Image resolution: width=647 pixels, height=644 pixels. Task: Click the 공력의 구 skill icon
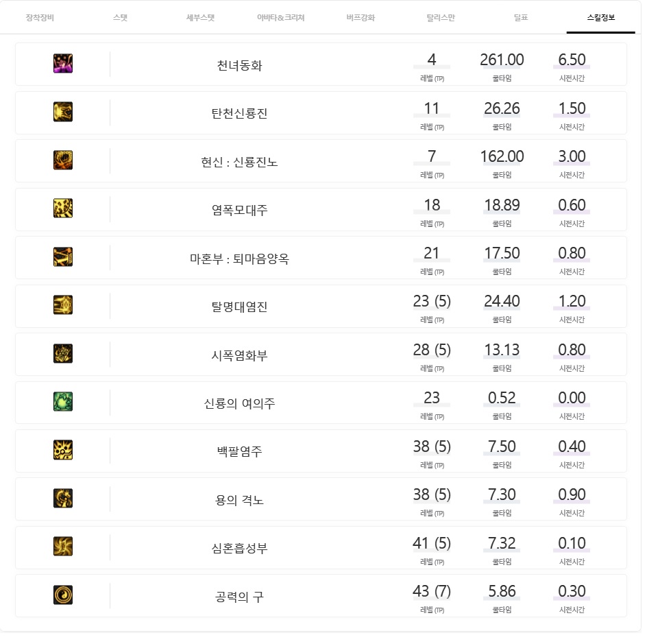pos(63,595)
